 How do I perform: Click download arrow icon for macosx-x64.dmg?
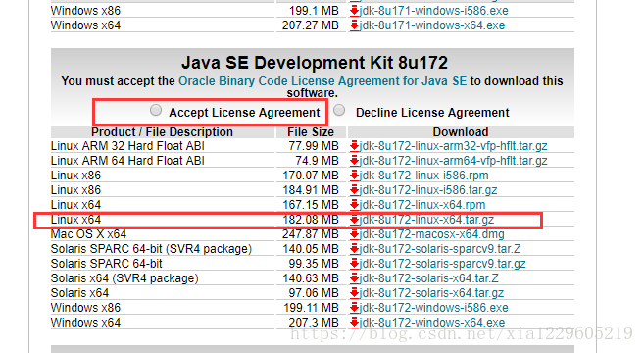(354, 234)
